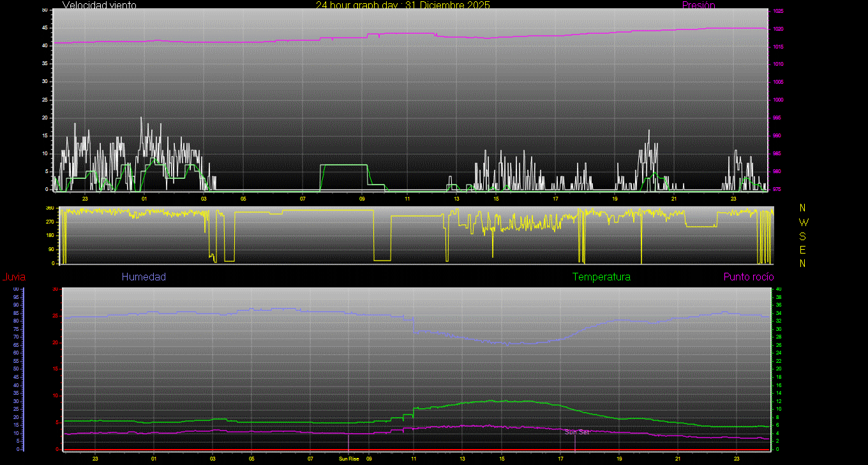The image size is (868, 465).
Task: Select the E compass direction letter
Action: pos(803,250)
